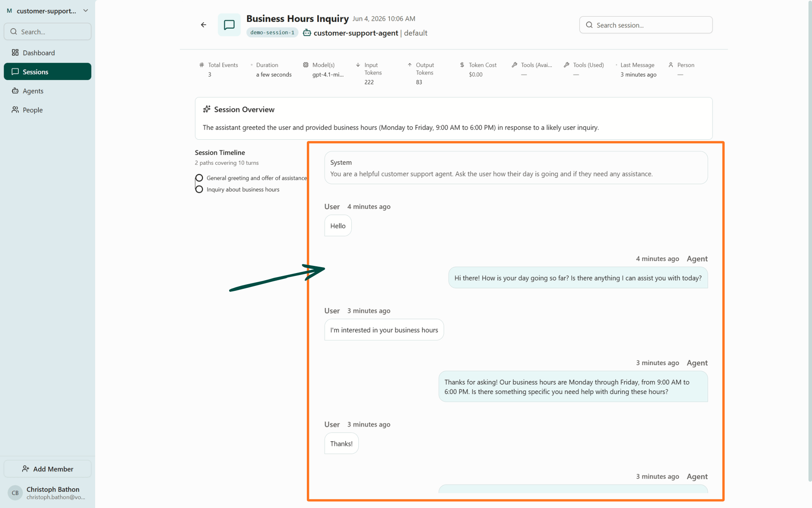Click the chat bubble session icon
The image size is (812, 508).
[x=229, y=25]
